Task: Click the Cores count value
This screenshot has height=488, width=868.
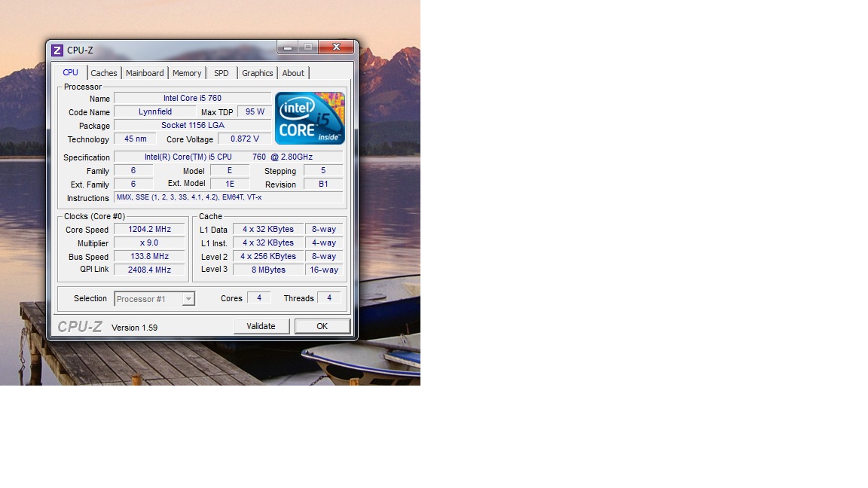Action: [258, 297]
